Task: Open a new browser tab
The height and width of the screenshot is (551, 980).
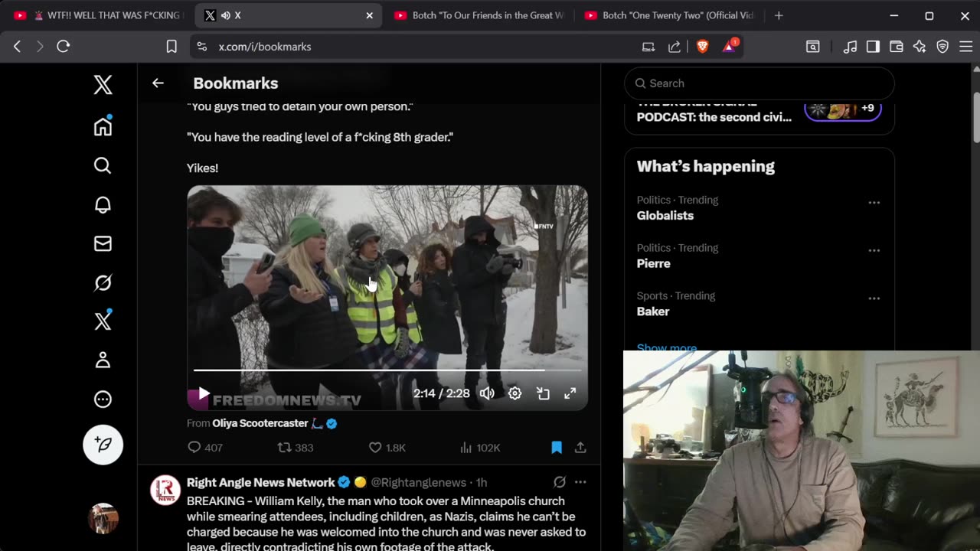Action: point(779,15)
